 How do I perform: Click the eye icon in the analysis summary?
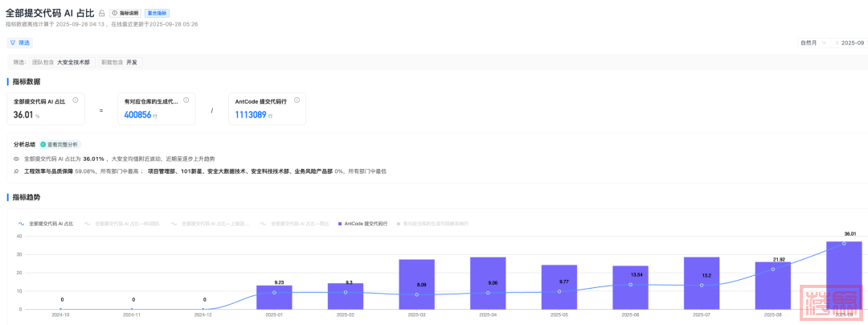(17, 159)
